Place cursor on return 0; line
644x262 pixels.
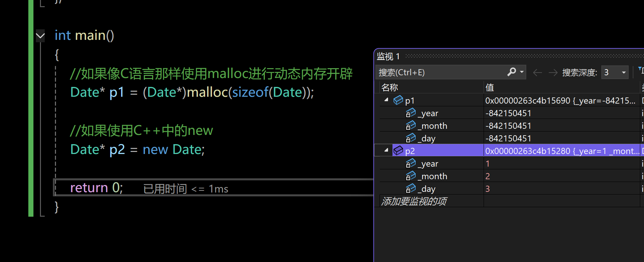(x=97, y=188)
